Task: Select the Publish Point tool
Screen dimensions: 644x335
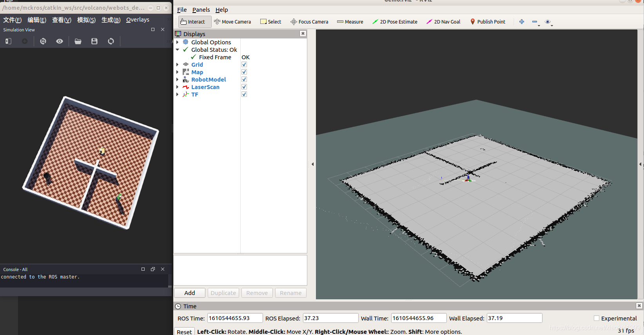Action: (488, 22)
